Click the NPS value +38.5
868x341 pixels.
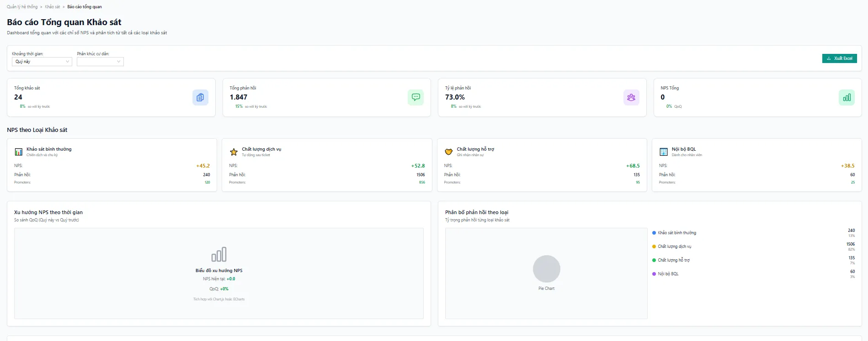click(x=847, y=166)
